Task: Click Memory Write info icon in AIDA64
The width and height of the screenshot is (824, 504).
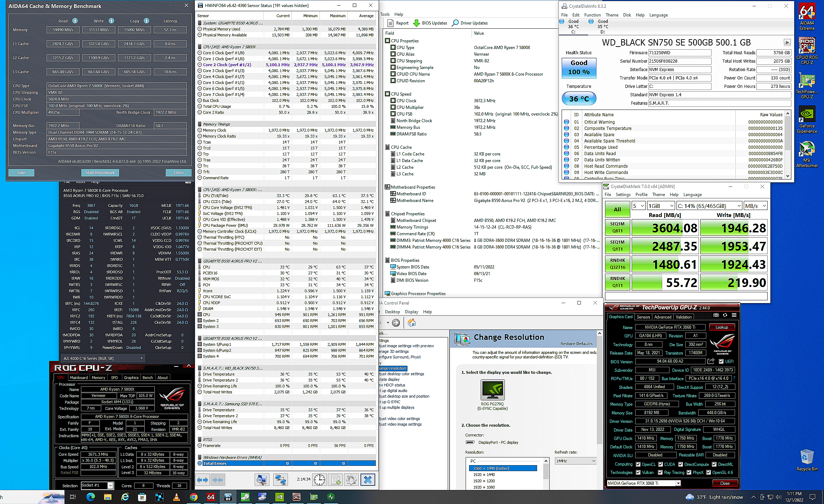Action: (111, 21)
